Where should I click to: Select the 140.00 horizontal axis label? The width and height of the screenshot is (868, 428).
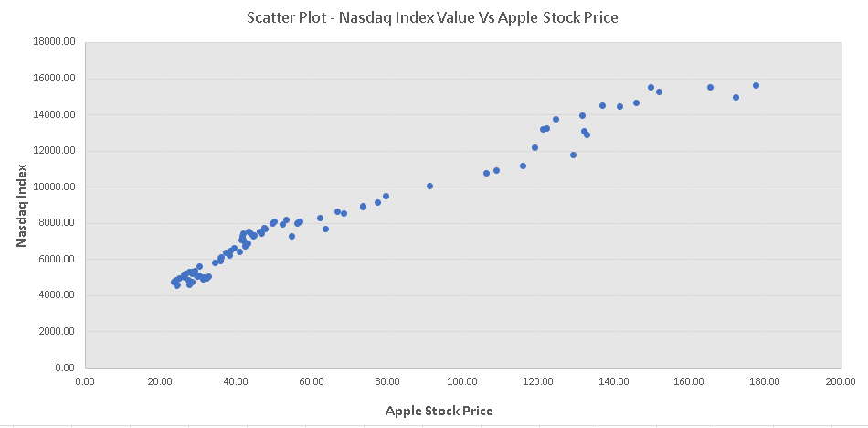tap(613, 381)
